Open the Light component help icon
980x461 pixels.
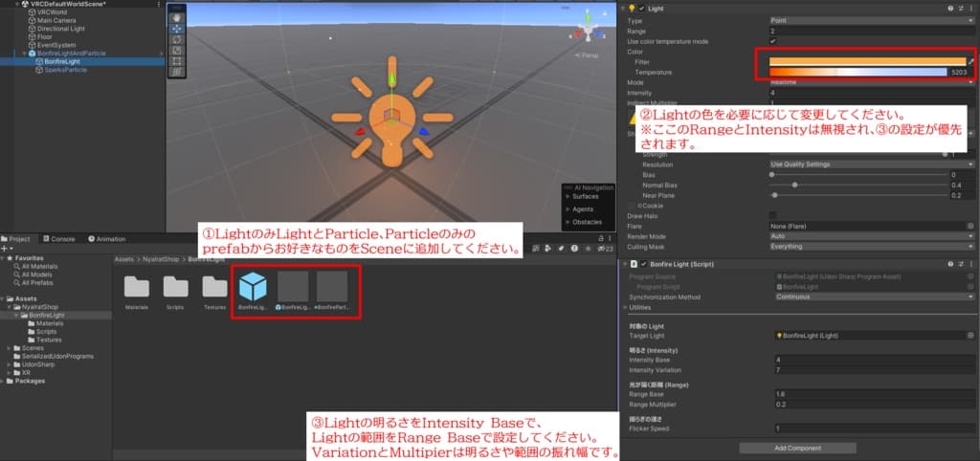pos(949,9)
